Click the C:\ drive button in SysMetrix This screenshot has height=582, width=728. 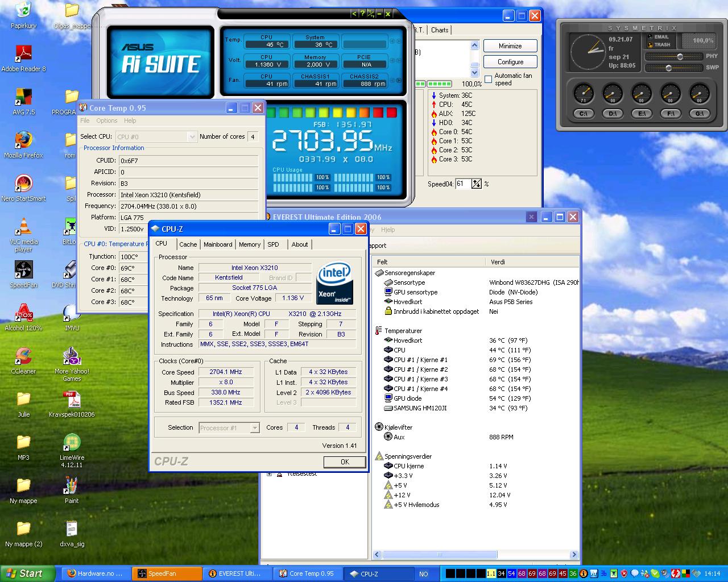click(x=584, y=114)
